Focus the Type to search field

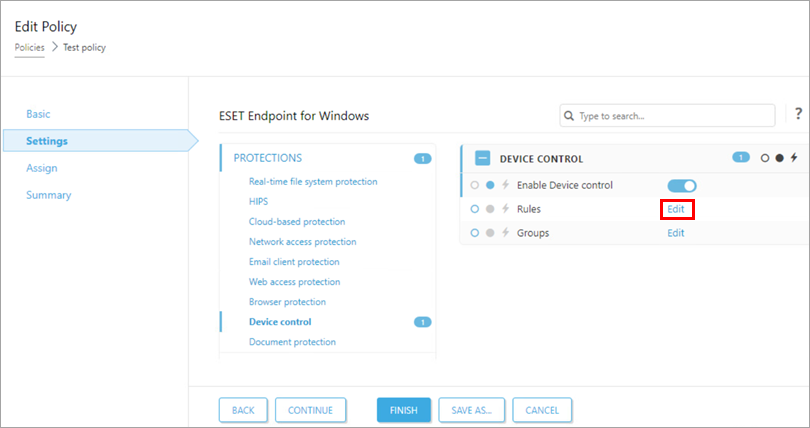[673, 116]
